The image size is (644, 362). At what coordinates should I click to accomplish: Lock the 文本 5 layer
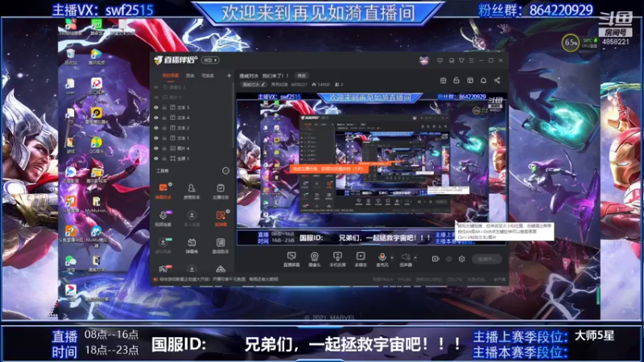164,108
